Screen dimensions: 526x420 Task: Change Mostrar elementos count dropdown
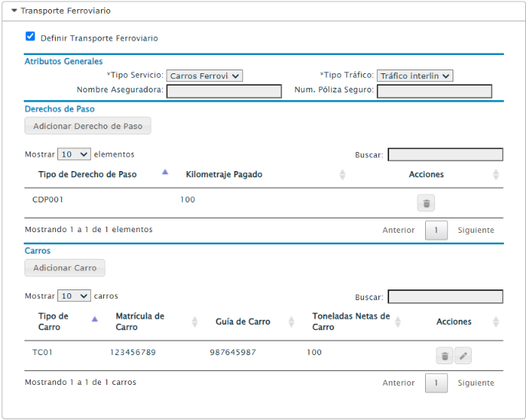point(74,154)
